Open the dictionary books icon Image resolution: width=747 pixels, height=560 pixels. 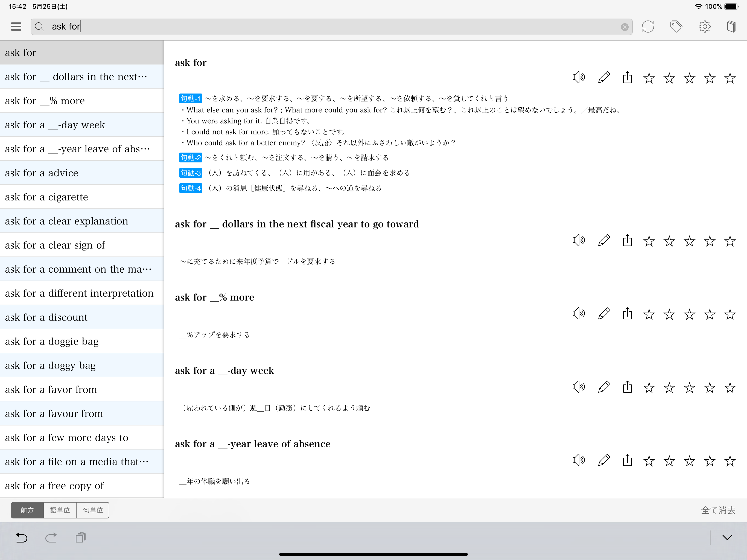pyautogui.click(x=731, y=26)
